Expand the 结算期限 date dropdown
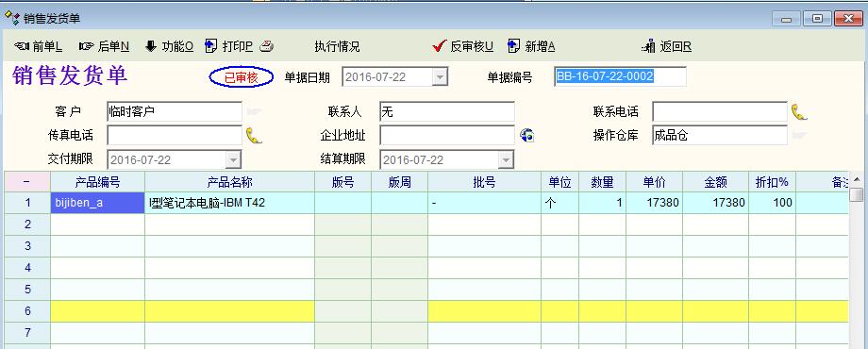The image size is (868, 349). point(506,159)
